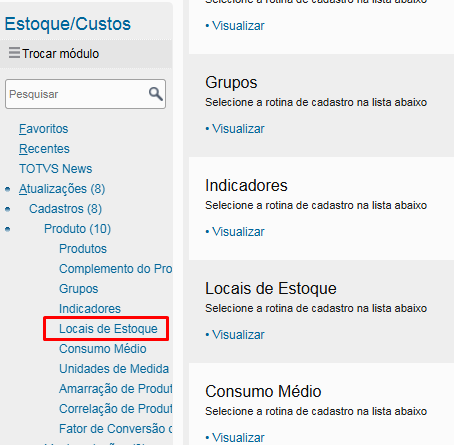Screen dimensions: 454x445
Task: Open Unidades de Medida
Action: [114, 369]
